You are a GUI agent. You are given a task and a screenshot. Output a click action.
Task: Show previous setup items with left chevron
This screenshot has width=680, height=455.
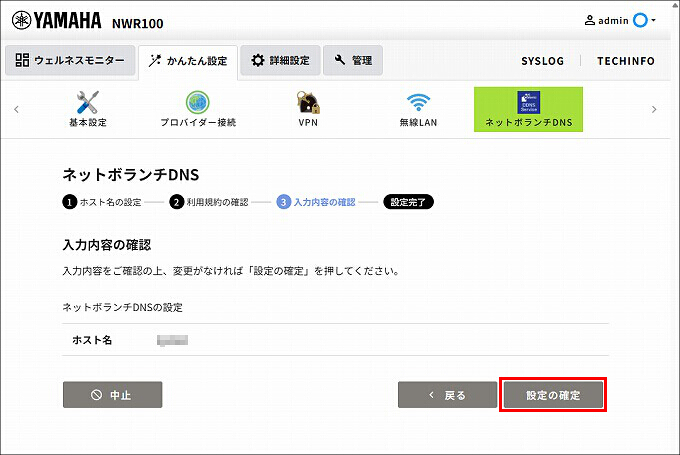click(x=16, y=109)
